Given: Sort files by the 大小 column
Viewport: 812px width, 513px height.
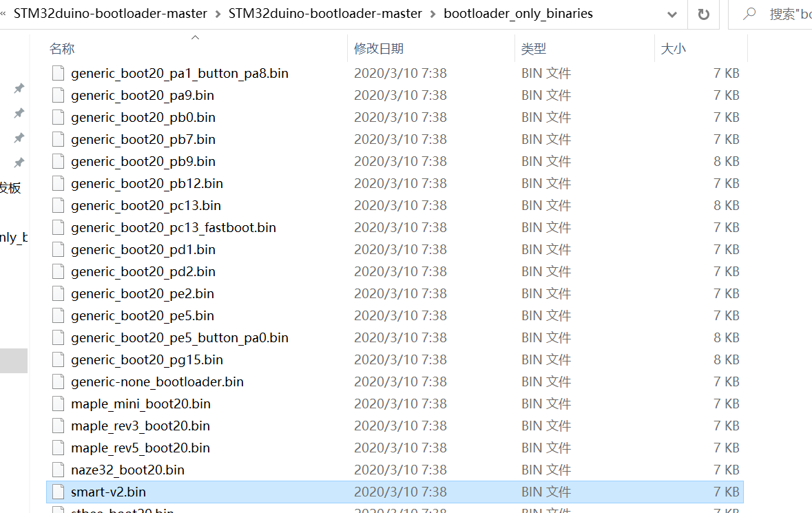Looking at the screenshot, I should pyautogui.click(x=674, y=48).
